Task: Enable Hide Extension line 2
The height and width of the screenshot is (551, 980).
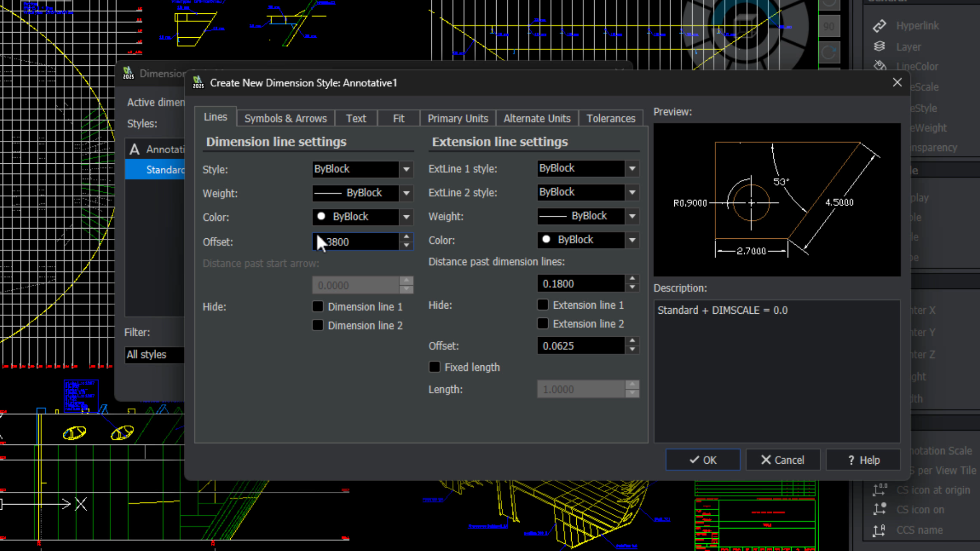Action: [543, 324]
